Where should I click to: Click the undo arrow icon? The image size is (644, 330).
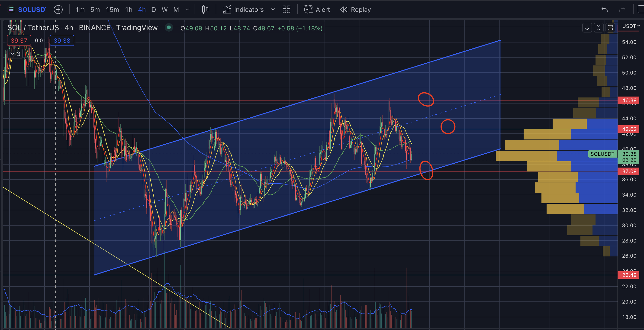point(604,10)
